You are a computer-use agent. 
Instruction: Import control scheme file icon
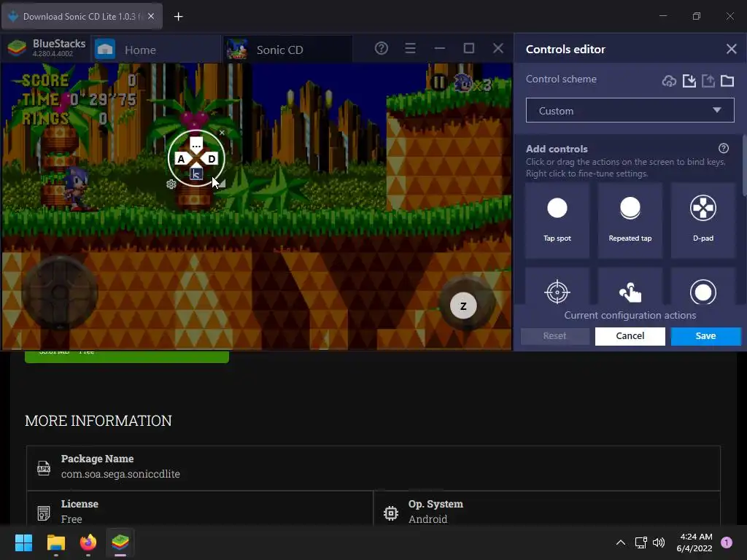coord(689,81)
